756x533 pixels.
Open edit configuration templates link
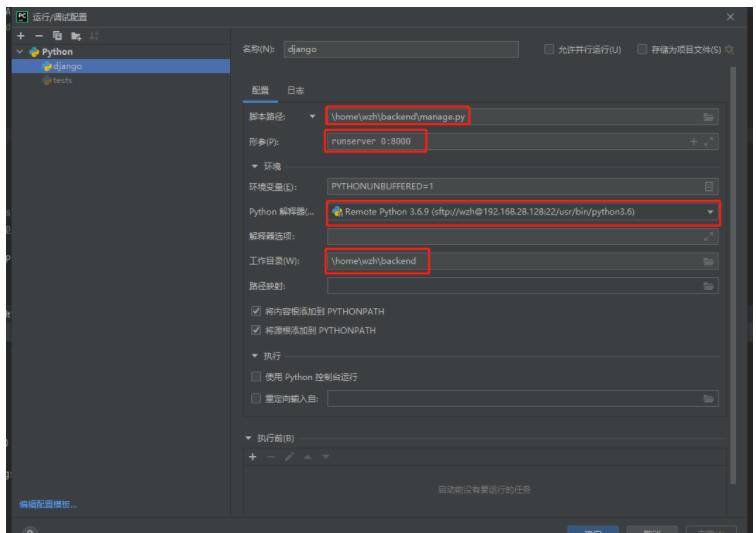48,505
